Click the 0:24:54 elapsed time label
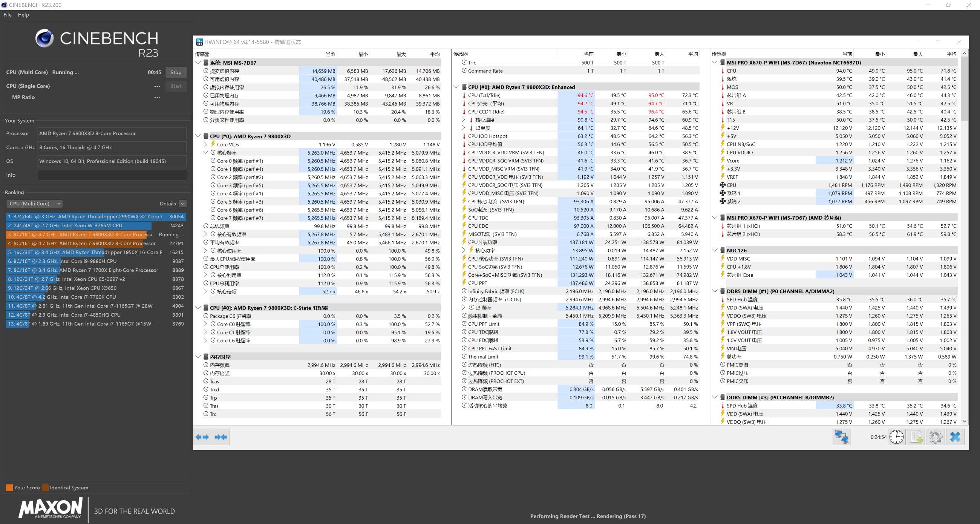The height and width of the screenshot is (524, 980). click(x=879, y=437)
